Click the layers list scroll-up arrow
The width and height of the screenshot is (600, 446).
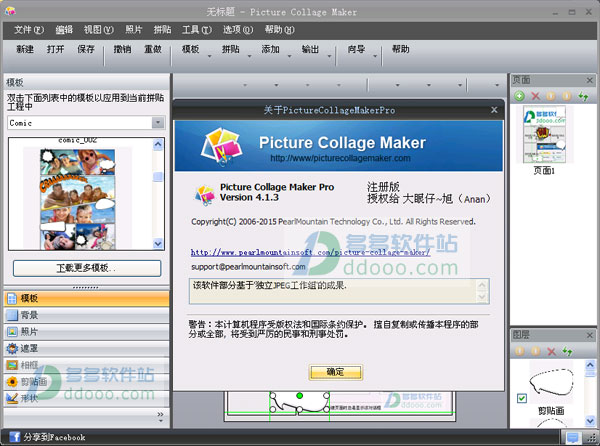point(590,365)
